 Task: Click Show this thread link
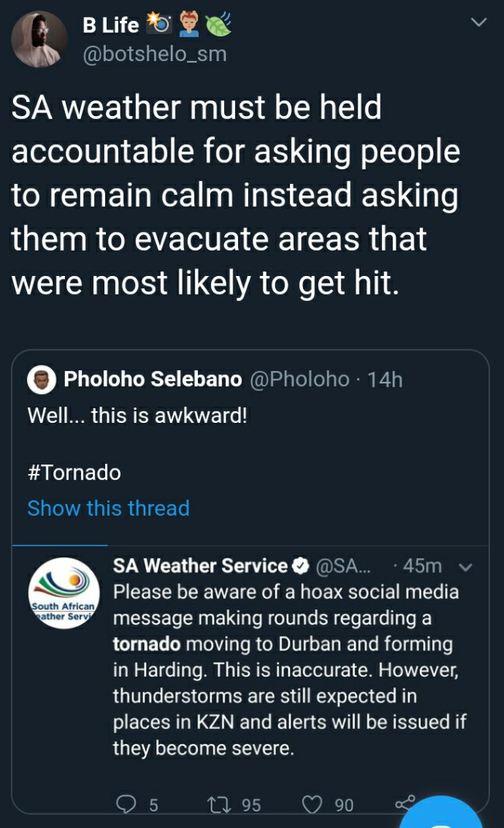(x=108, y=508)
